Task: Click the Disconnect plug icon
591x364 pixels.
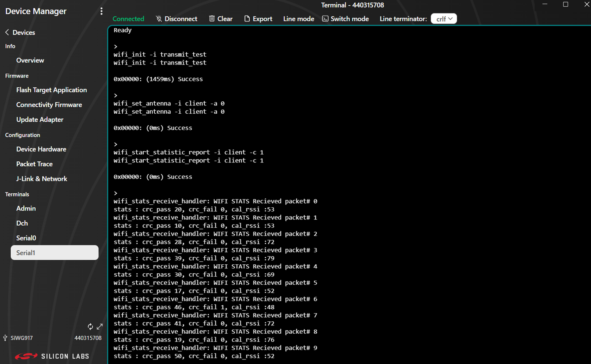Action: pyautogui.click(x=159, y=18)
